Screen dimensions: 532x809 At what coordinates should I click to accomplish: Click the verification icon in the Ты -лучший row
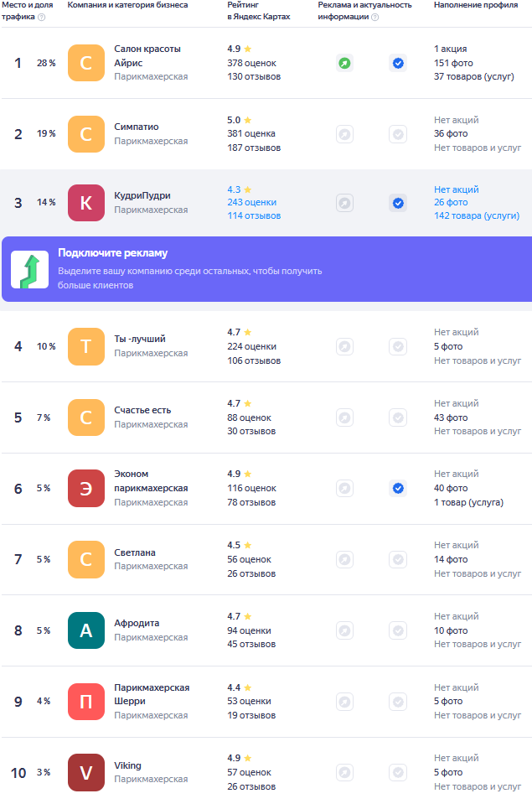coord(398,346)
